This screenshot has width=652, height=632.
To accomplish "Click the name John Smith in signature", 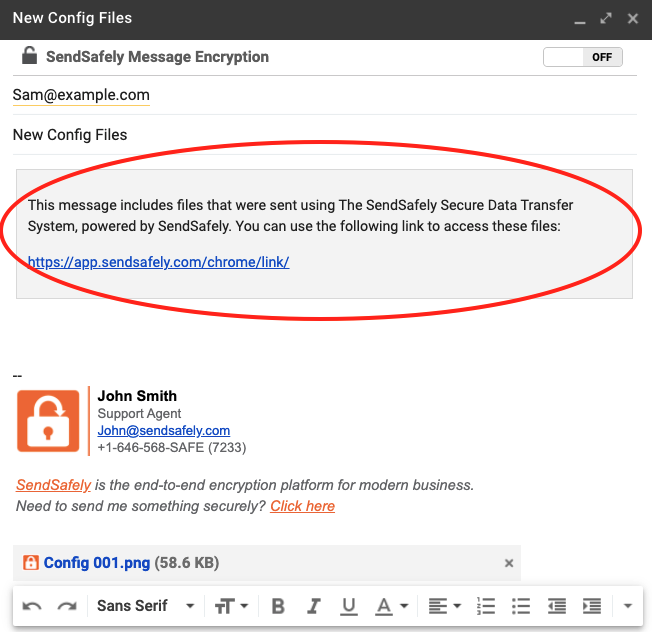I will [x=137, y=396].
